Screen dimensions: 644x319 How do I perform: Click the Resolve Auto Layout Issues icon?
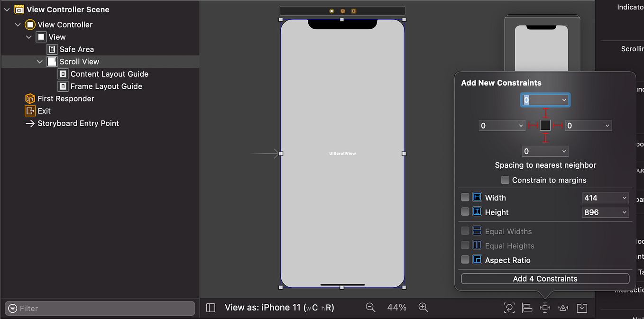click(x=562, y=308)
